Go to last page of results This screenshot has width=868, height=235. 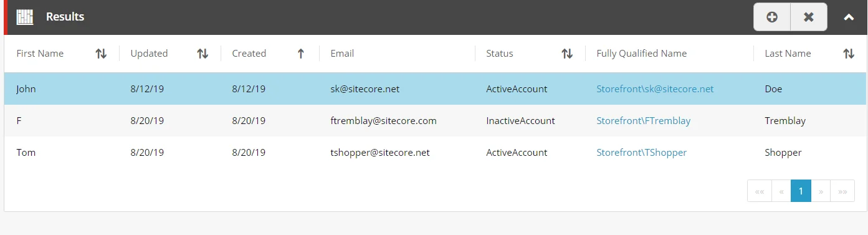click(x=842, y=191)
